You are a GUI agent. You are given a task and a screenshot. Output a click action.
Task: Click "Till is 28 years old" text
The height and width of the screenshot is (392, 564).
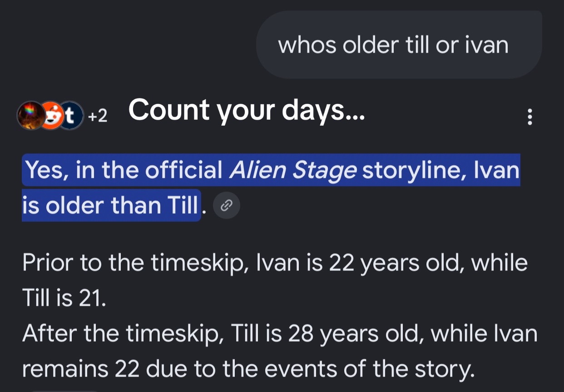pyautogui.click(x=327, y=334)
